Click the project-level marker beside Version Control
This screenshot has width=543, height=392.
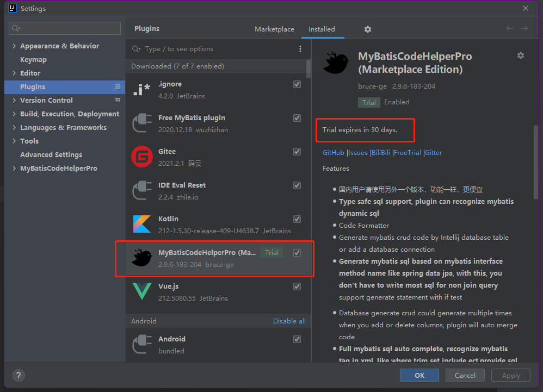coord(117,100)
